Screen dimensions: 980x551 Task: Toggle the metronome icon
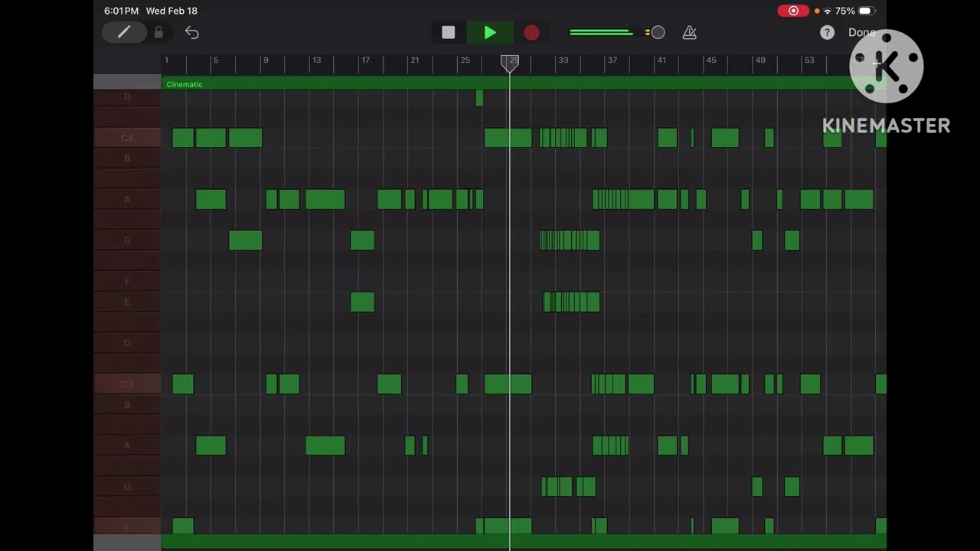(x=689, y=32)
